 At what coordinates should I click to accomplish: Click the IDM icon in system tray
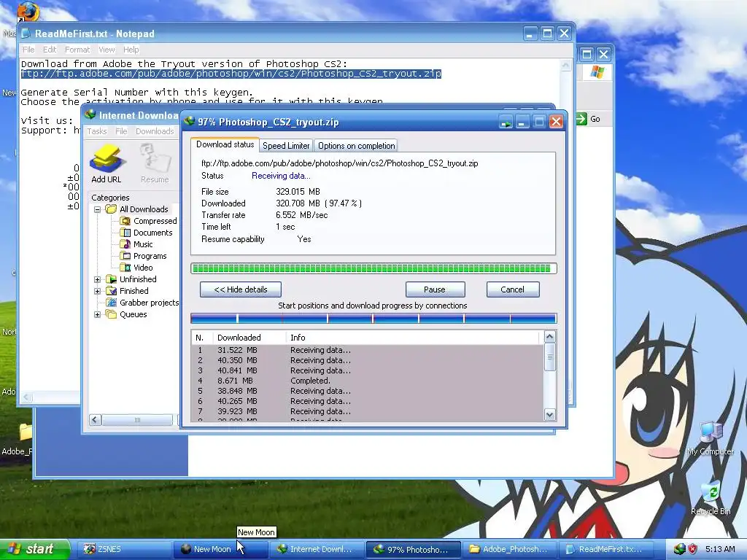coord(680,549)
